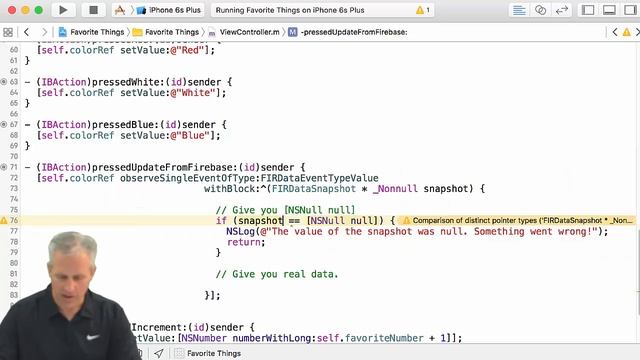Click line number 74 in the gutter
The width and height of the screenshot is (640, 360).
tap(14, 199)
